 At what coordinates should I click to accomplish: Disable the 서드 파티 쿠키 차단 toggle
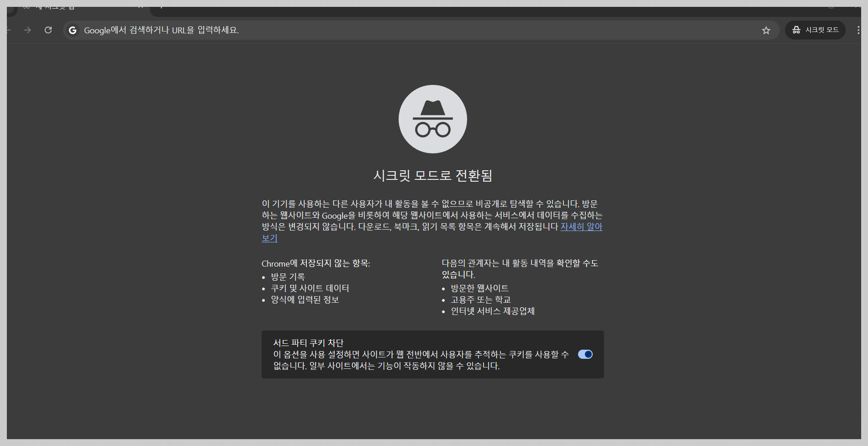coord(585,354)
